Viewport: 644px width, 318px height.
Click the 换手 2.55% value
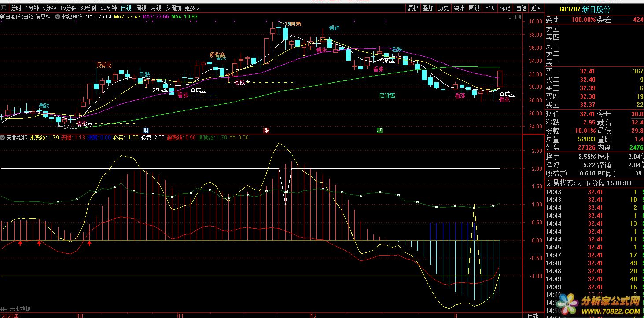click(586, 157)
